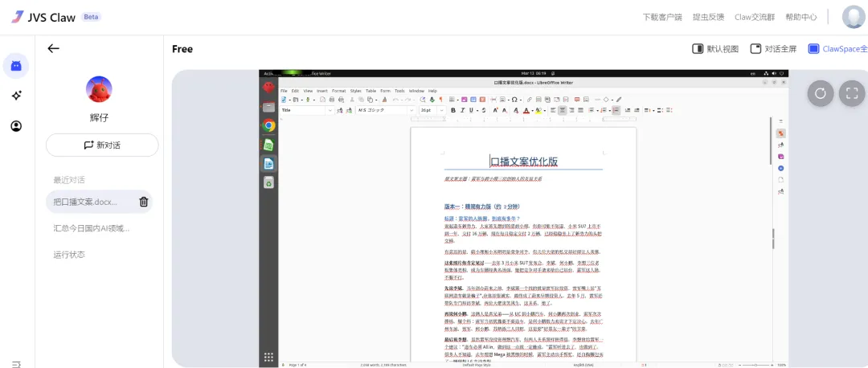Screen dimensions: 868x368
Task: Click Clone Formatting paintbrush icon
Action: [x=384, y=100]
